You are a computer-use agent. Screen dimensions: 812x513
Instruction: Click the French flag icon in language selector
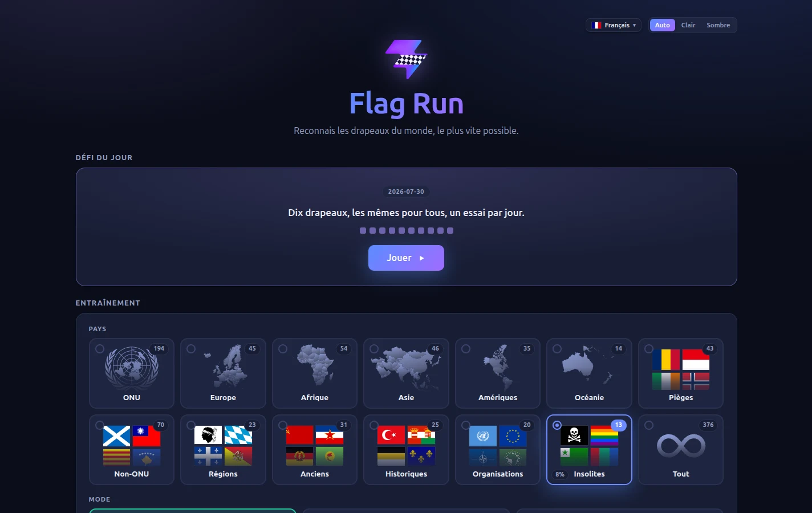pyautogui.click(x=596, y=25)
